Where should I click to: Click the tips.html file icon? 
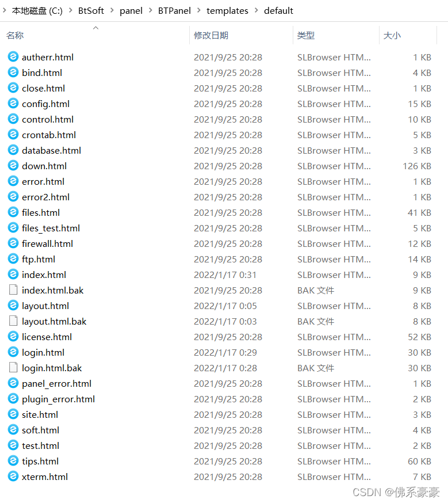13,461
